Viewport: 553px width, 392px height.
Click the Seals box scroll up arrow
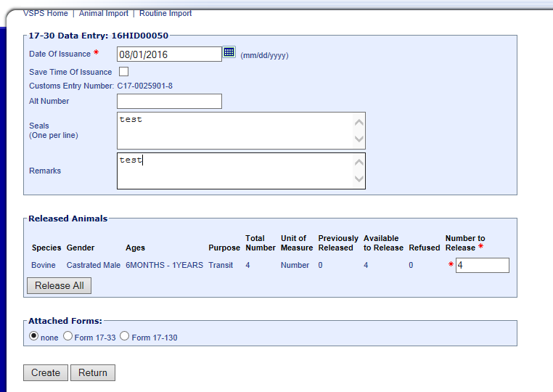(359, 123)
